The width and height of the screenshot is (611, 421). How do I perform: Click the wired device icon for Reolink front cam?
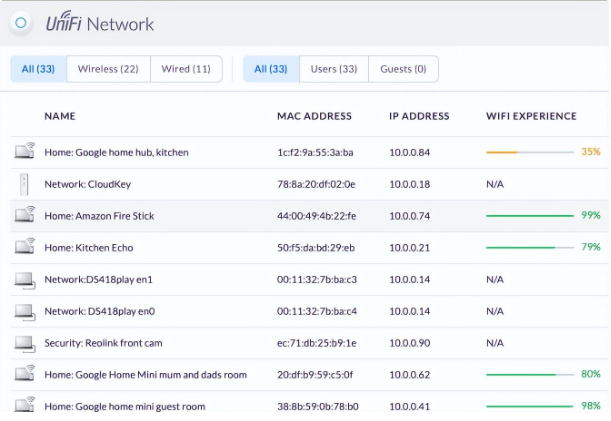(25, 344)
